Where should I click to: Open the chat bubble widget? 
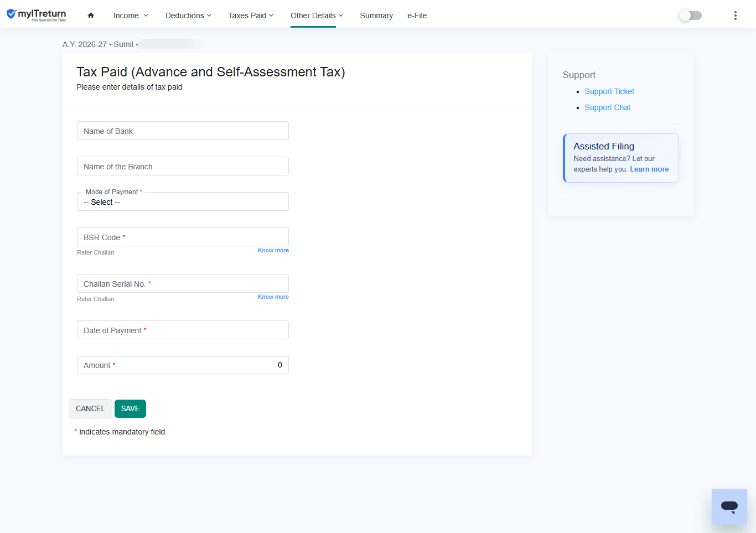point(729,506)
